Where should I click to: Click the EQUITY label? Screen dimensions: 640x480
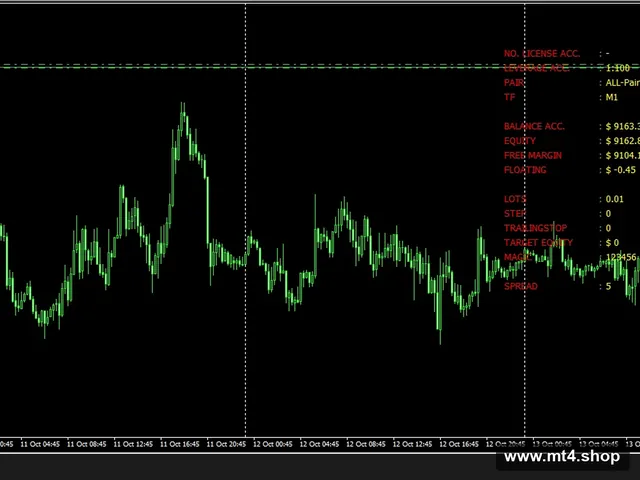click(520, 141)
